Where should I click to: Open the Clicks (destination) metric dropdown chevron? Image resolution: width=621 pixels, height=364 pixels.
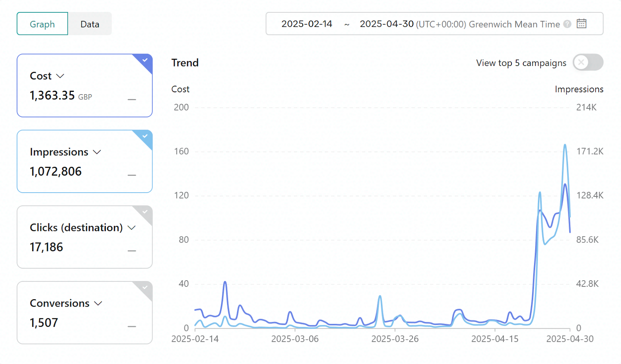coord(132,228)
